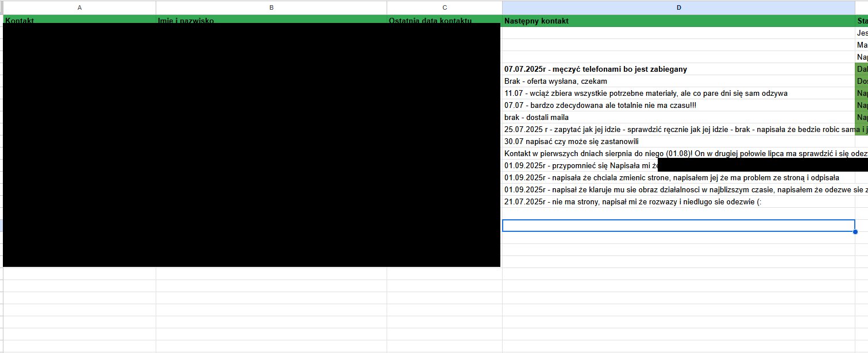
Task: Click the fill handle of the selected cell
Action: [855, 232]
